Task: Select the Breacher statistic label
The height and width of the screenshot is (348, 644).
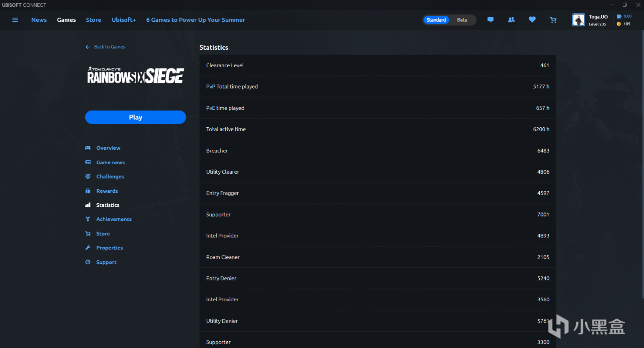Action: click(x=217, y=150)
